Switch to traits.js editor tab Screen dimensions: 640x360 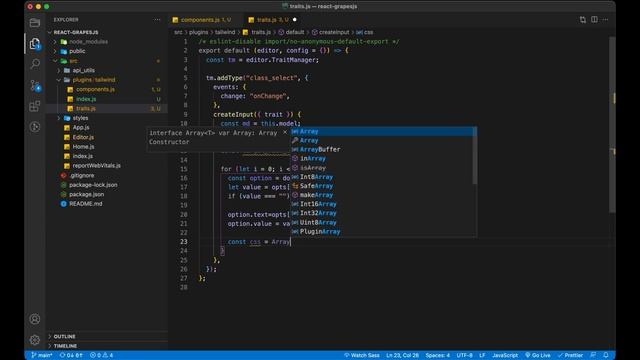tap(272, 20)
